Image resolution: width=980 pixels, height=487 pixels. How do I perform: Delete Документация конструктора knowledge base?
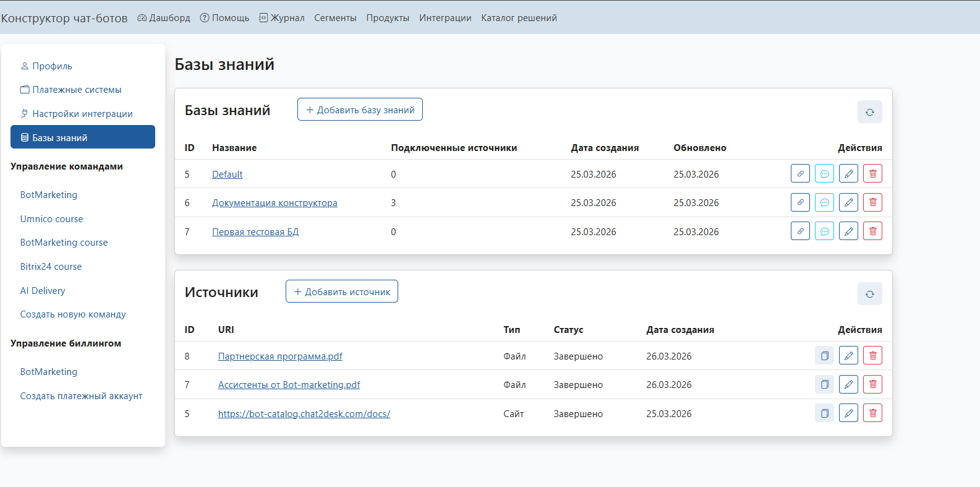pyautogui.click(x=872, y=202)
